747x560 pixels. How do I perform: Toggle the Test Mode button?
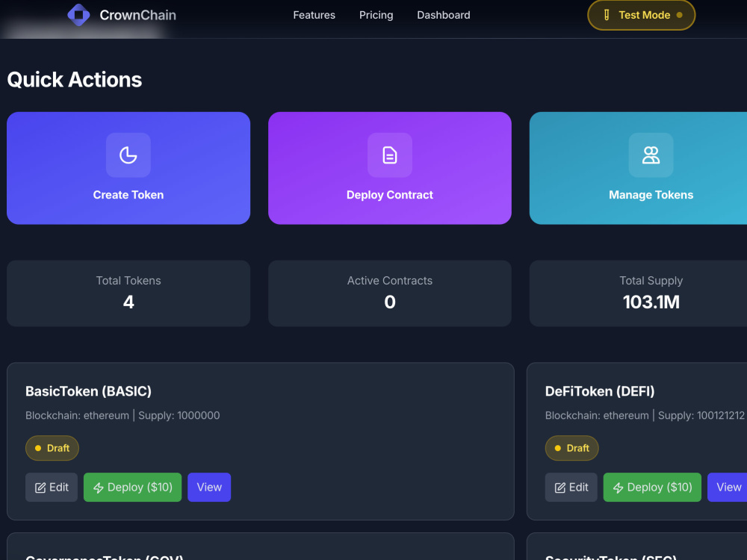[641, 15]
